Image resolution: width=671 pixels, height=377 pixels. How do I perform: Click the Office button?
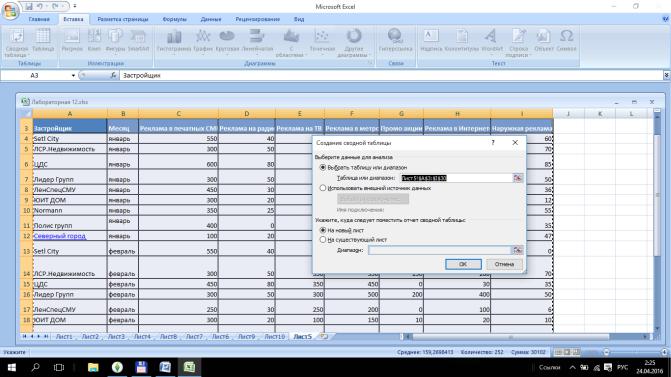tap(10, 10)
